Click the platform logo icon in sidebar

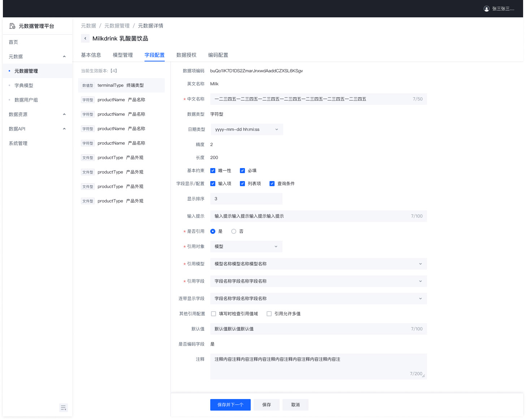pyautogui.click(x=12, y=26)
